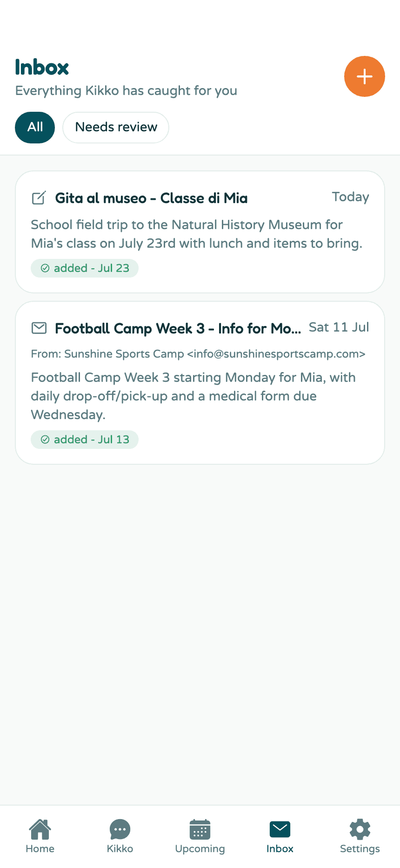The image size is (400, 868).
Task: Click the Sunshine Sports Camp sender line
Action: click(198, 354)
